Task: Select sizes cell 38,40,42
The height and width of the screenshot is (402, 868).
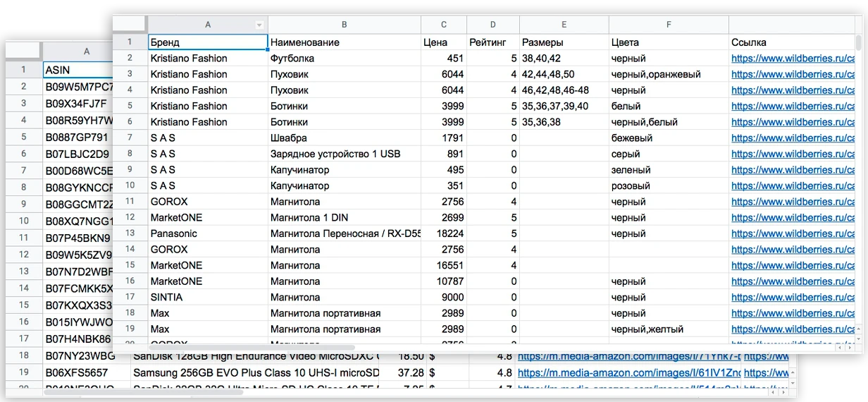Action: tap(564, 58)
